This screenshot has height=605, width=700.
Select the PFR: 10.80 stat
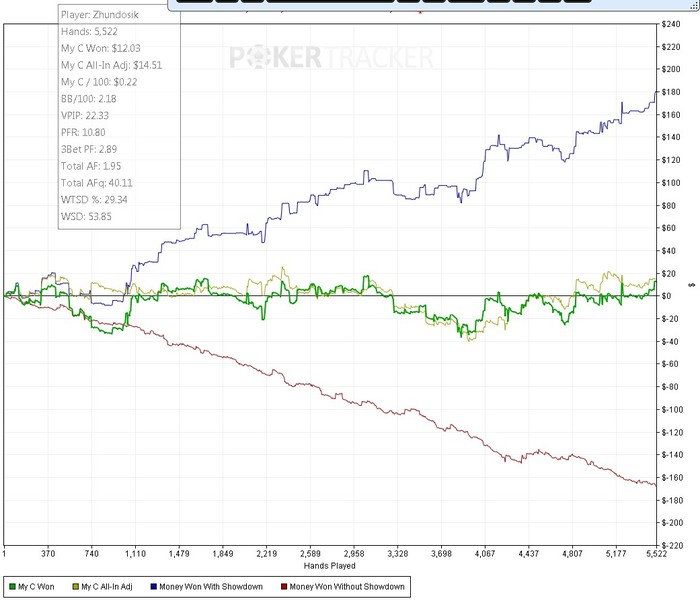83,133
